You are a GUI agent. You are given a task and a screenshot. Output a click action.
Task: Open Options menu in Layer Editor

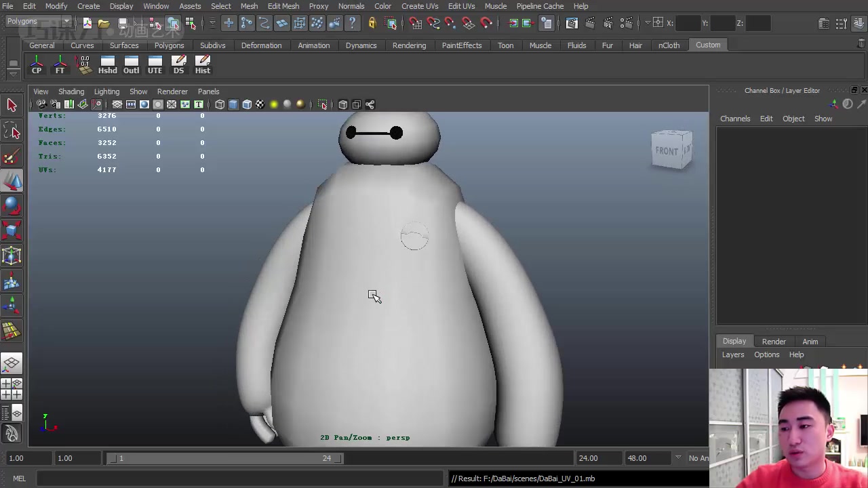pyautogui.click(x=767, y=354)
